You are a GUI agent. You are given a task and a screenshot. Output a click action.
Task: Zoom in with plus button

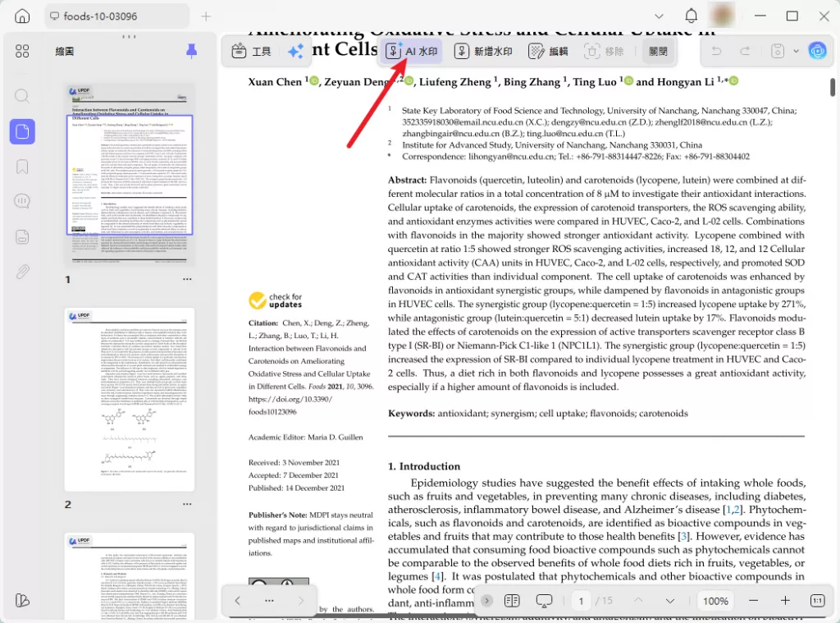[x=785, y=601]
